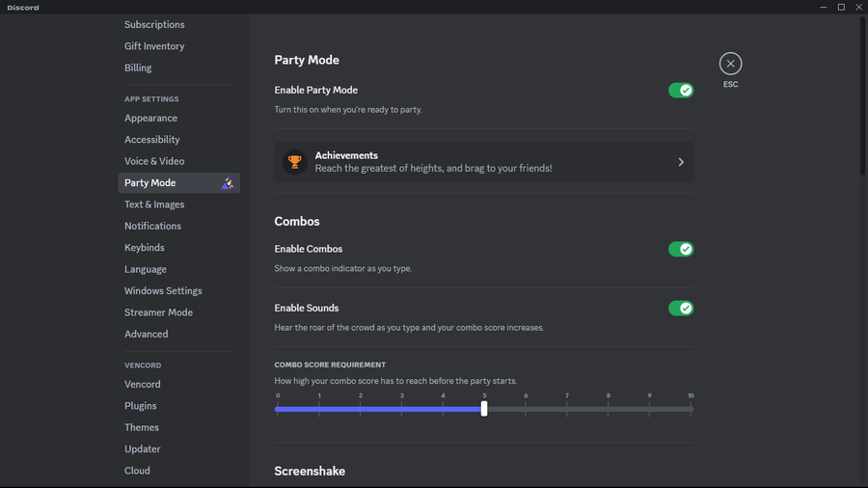Viewport: 868px width, 488px height.
Task: Turn off the Enable Combos switch
Action: click(680, 249)
